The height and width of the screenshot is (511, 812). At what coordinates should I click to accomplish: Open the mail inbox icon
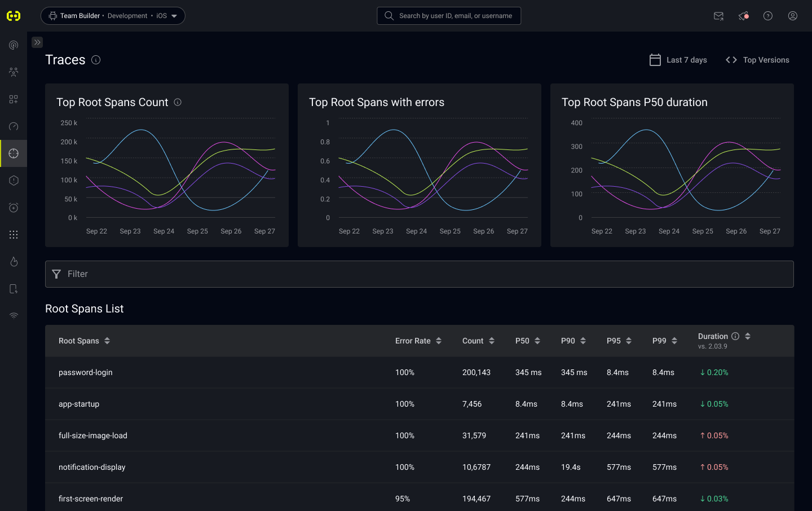[718, 16]
